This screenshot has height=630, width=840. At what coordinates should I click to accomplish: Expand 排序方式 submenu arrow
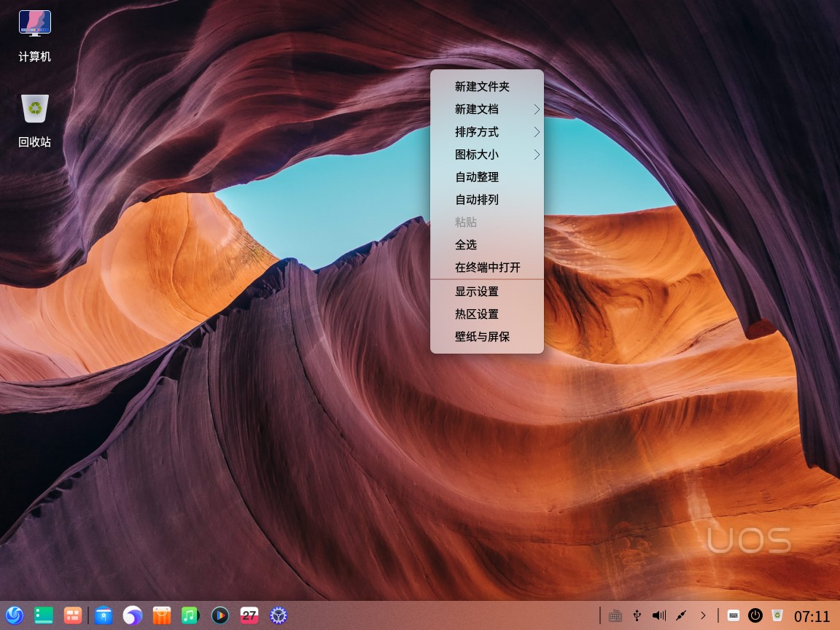(536, 132)
